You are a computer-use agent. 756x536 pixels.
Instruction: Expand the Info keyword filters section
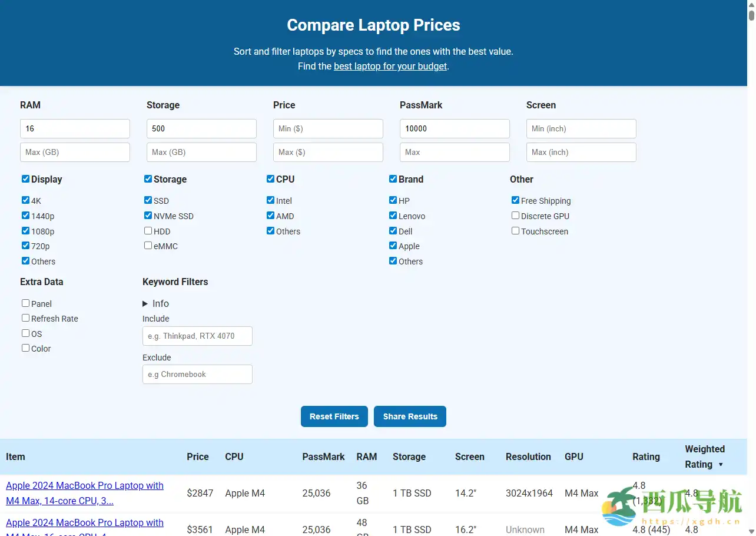pos(155,303)
